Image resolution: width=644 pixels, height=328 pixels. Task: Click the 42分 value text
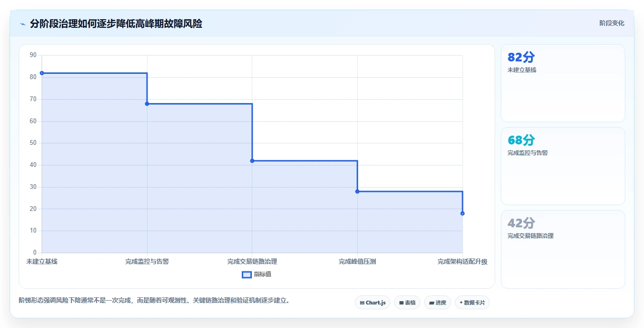coord(521,223)
